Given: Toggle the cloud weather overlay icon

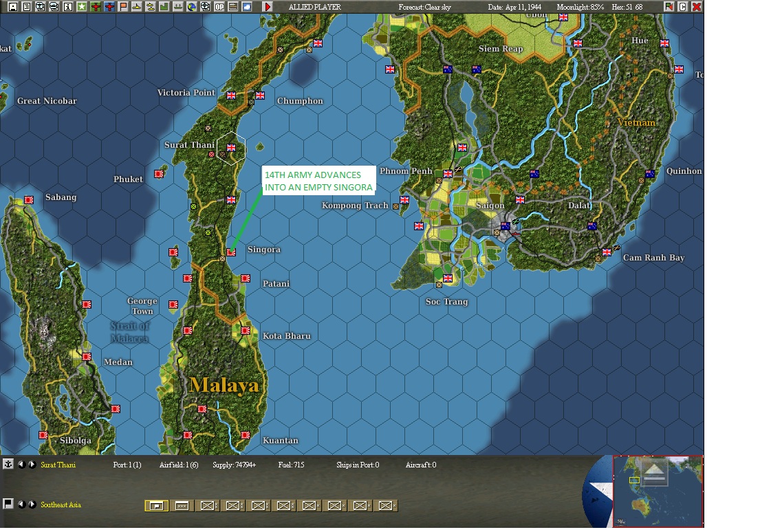Looking at the screenshot, I should tap(246, 6).
